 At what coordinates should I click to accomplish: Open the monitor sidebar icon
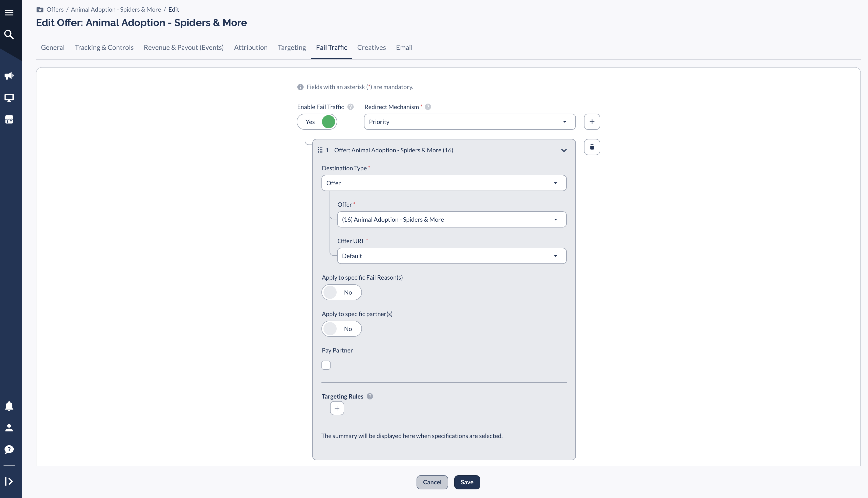[x=9, y=98]
